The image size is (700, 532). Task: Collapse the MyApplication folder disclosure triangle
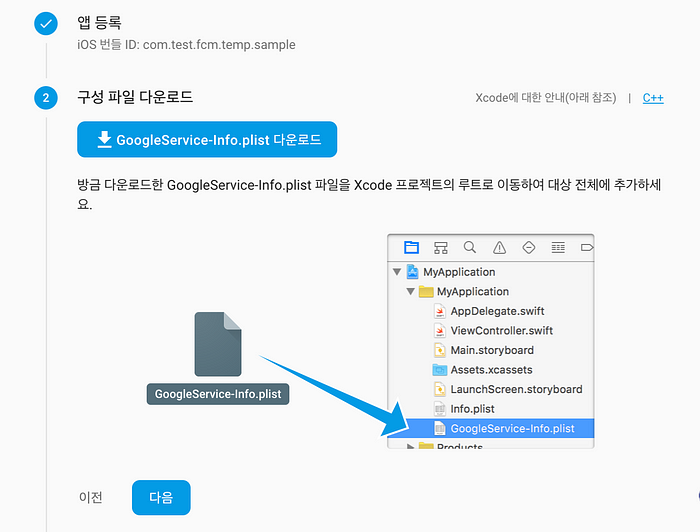(410, 291)
